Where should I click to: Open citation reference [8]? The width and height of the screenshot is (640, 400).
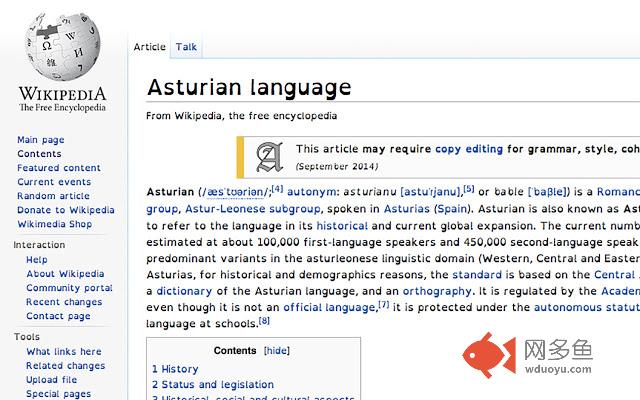[264, 320]
